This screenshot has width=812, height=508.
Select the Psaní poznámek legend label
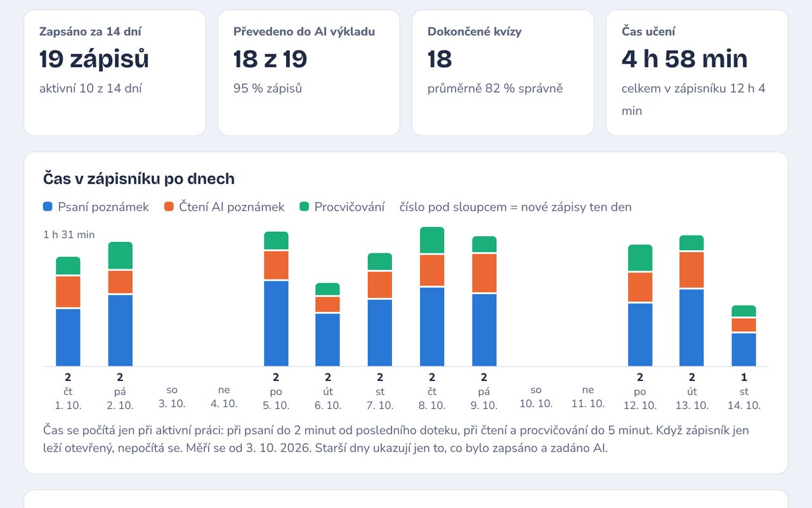coord(103,207)
